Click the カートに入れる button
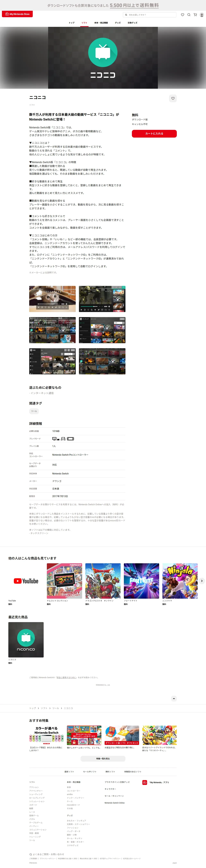 (154, 134)
